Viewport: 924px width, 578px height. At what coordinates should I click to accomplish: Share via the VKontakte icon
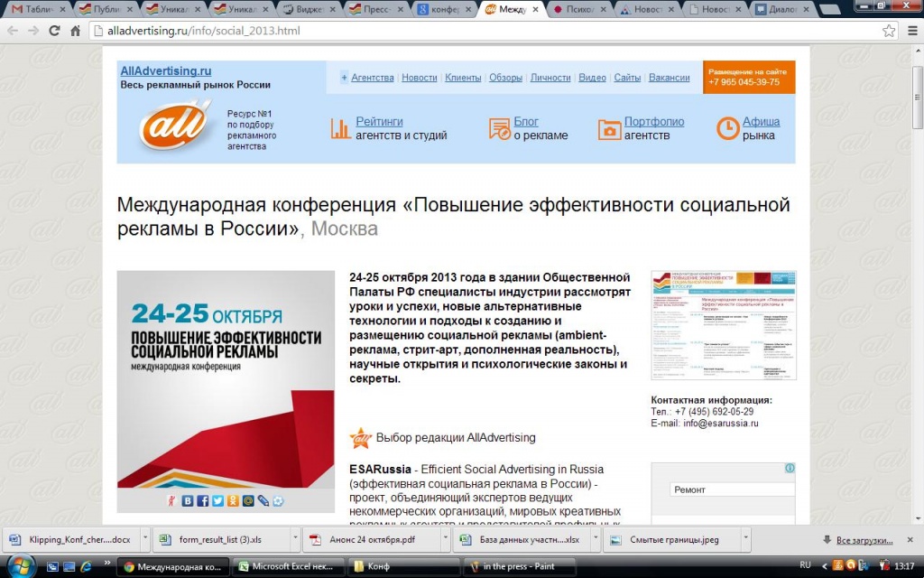(x=188, y=500)
